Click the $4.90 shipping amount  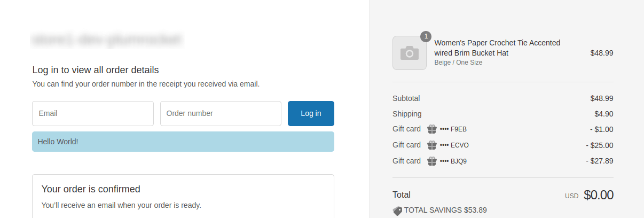coord(603,114)
